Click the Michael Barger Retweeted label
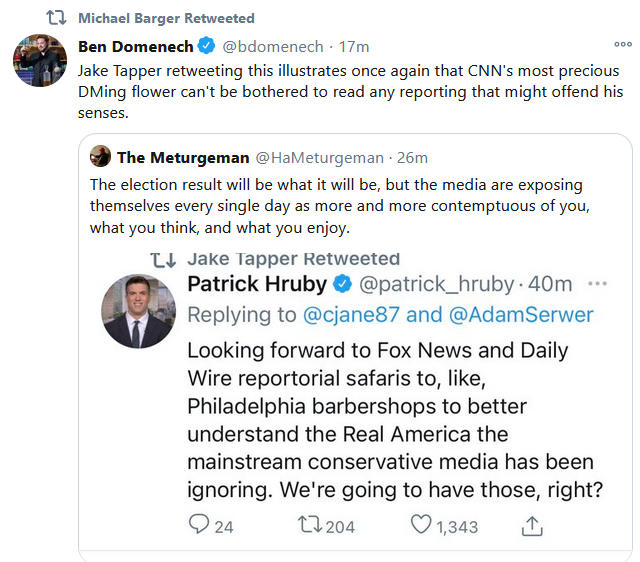Screen dimensions: 640x562 tap(166, 18)
